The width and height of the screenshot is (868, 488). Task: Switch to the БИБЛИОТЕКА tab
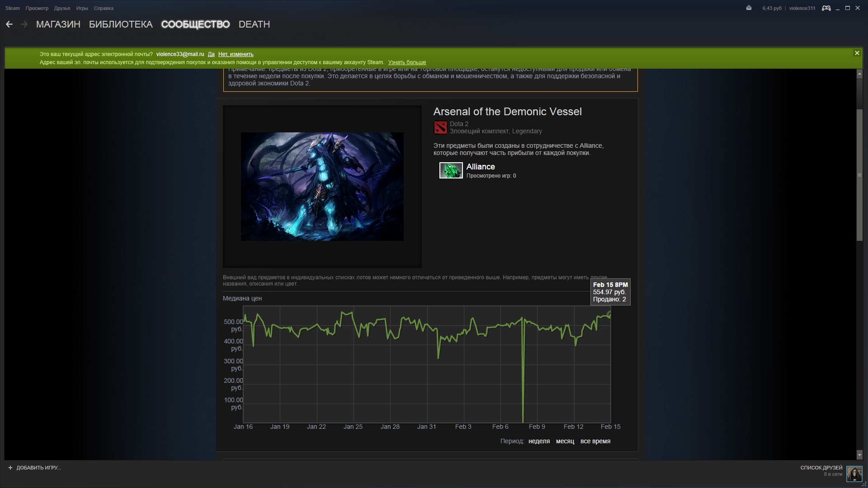[121, 24]
